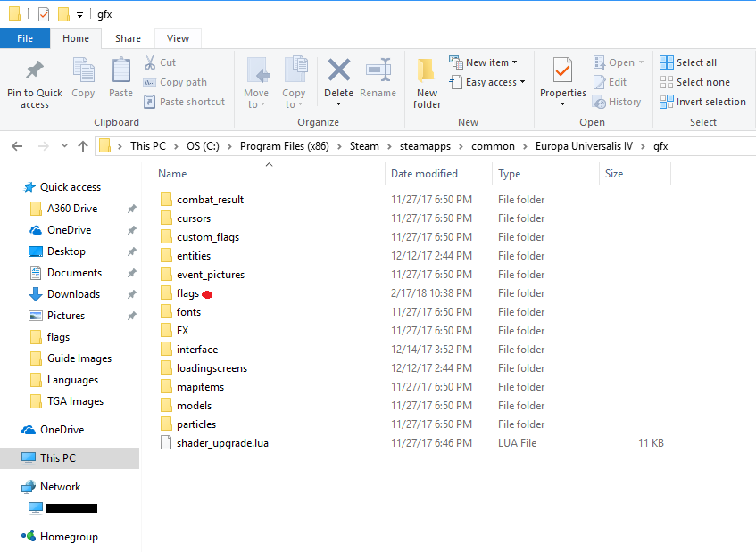Open Homegroup in navigation pane
Viewport: 756px width, 552px height.
(x=69, y=537)
